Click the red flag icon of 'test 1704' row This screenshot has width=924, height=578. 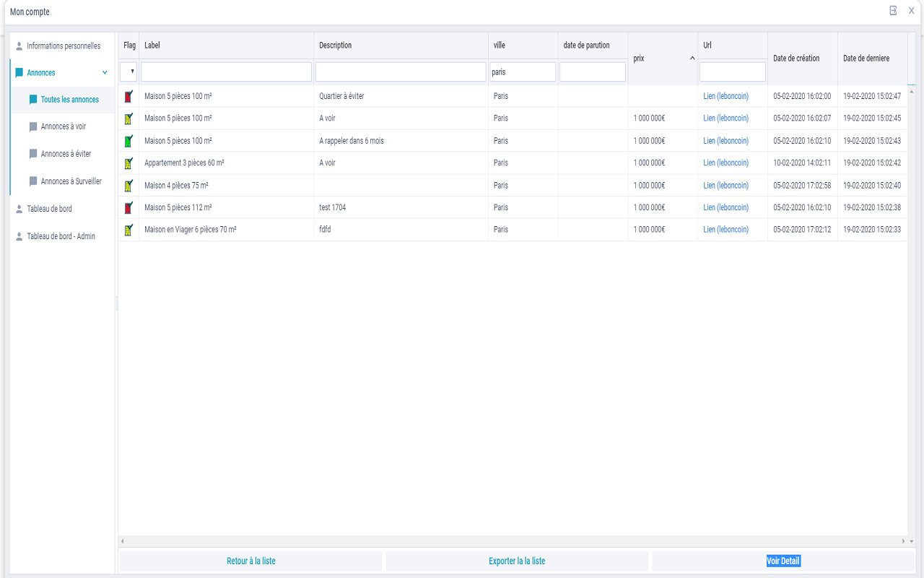pos(128,208)
